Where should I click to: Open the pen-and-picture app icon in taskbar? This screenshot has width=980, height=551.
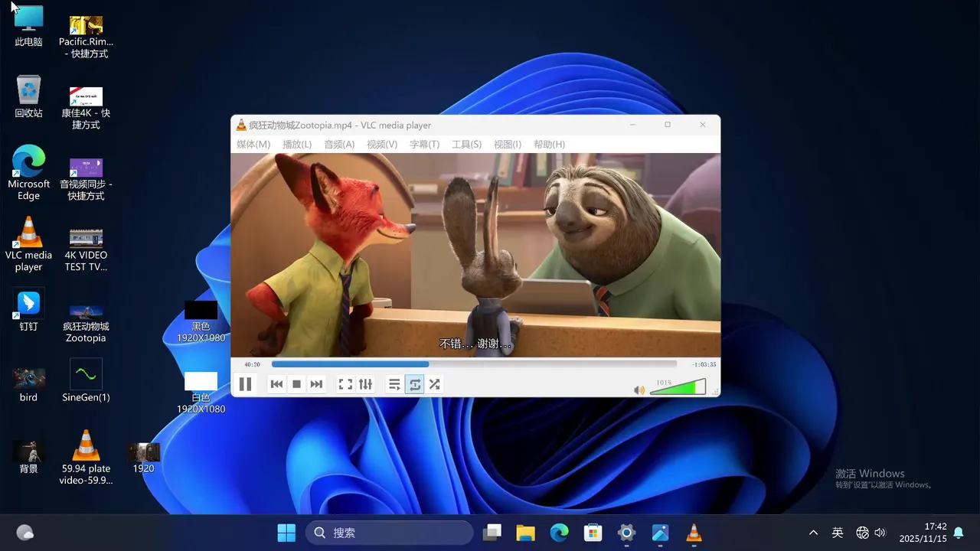660,533
